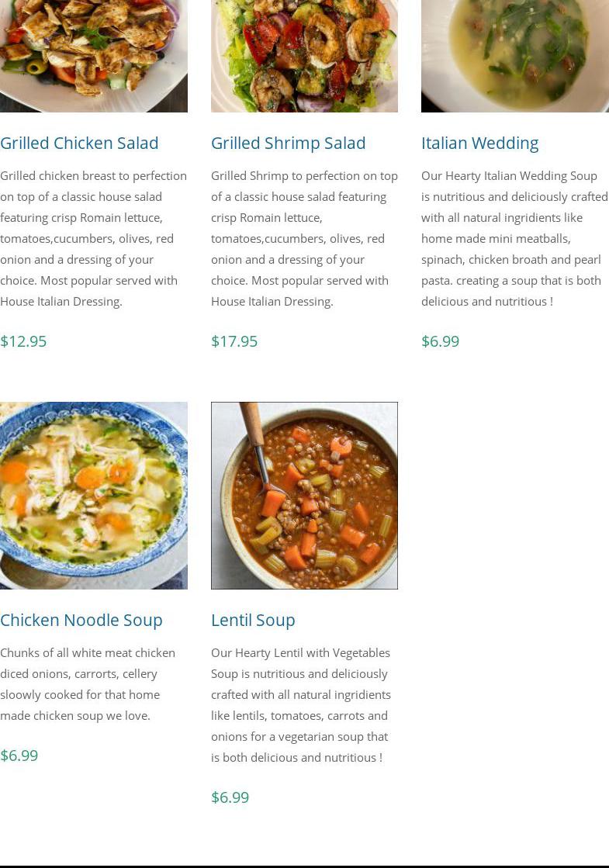Click the $12.95 chicken salad price
The image size is (609, 868).
click(23, 341)
